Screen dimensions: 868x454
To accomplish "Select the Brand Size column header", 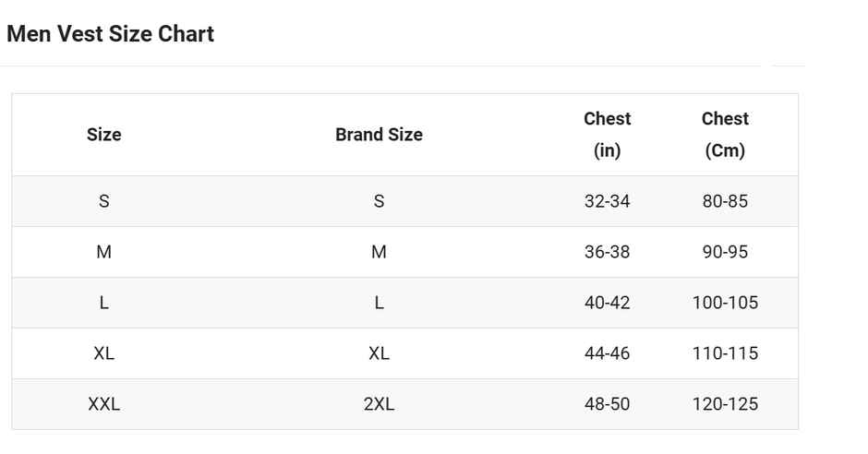I will click(x=379, y=135).
